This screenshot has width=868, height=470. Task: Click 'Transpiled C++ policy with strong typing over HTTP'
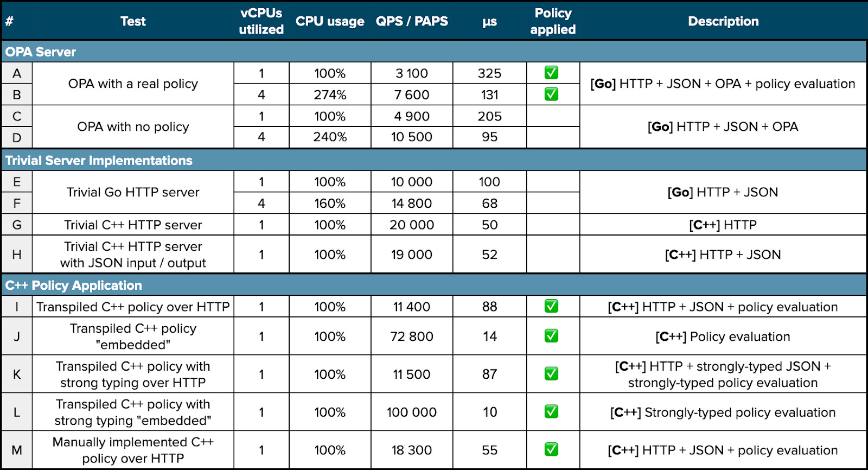coord(133,374)
